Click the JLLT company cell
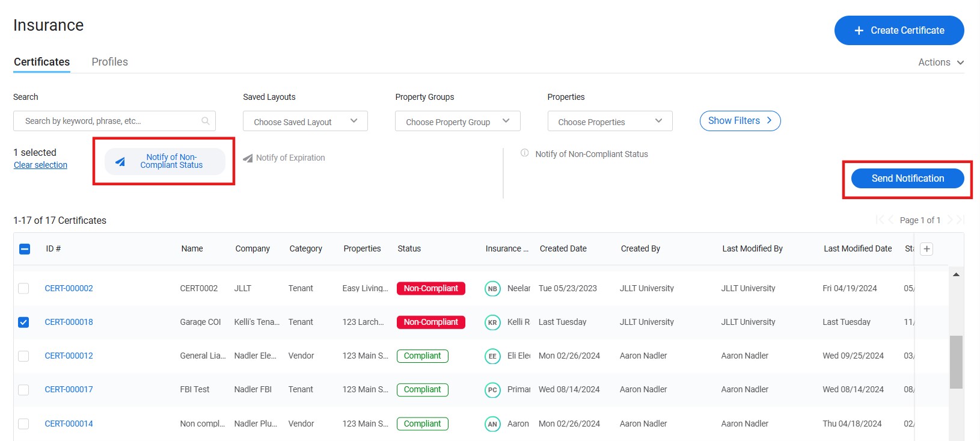The width and height of the screenshot is (980, 441). tap(242, 289)
